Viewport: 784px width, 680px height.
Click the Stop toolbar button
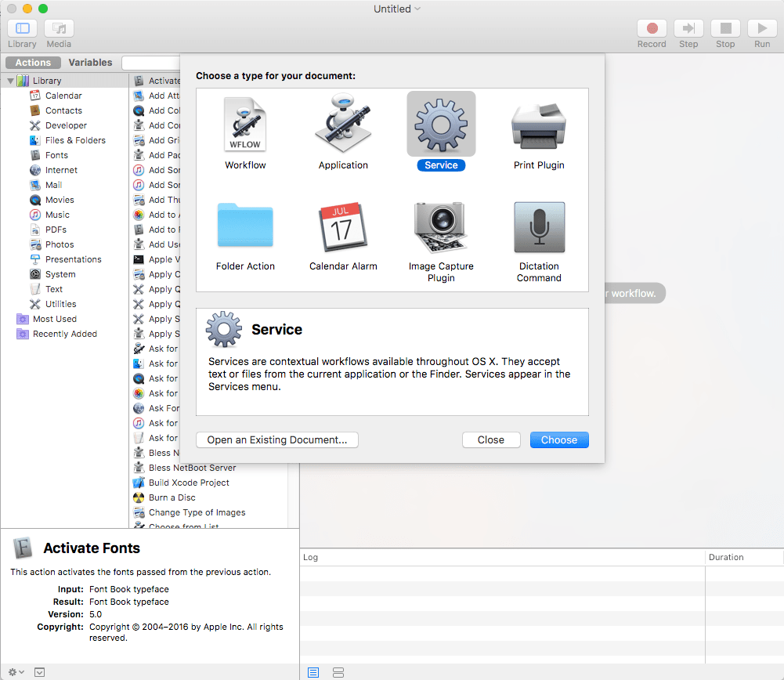pos(725,28)
